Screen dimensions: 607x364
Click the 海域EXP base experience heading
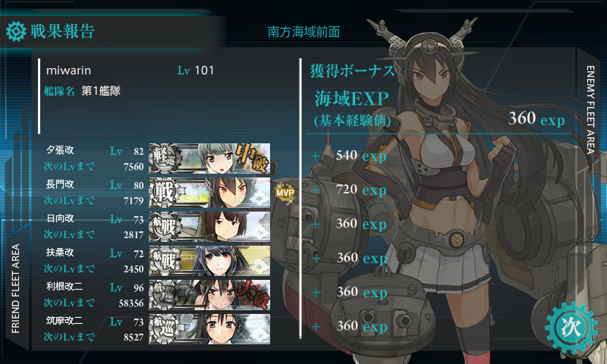pos(351,99)
